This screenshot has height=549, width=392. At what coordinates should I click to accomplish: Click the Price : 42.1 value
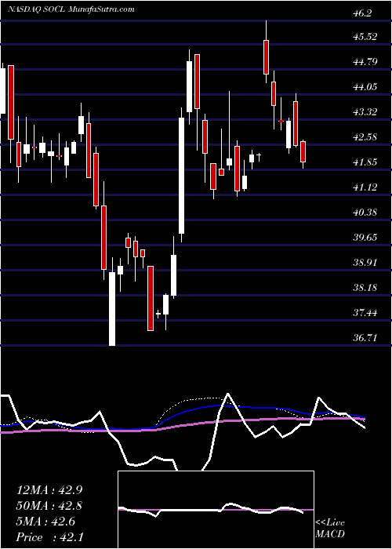(49, 537)
